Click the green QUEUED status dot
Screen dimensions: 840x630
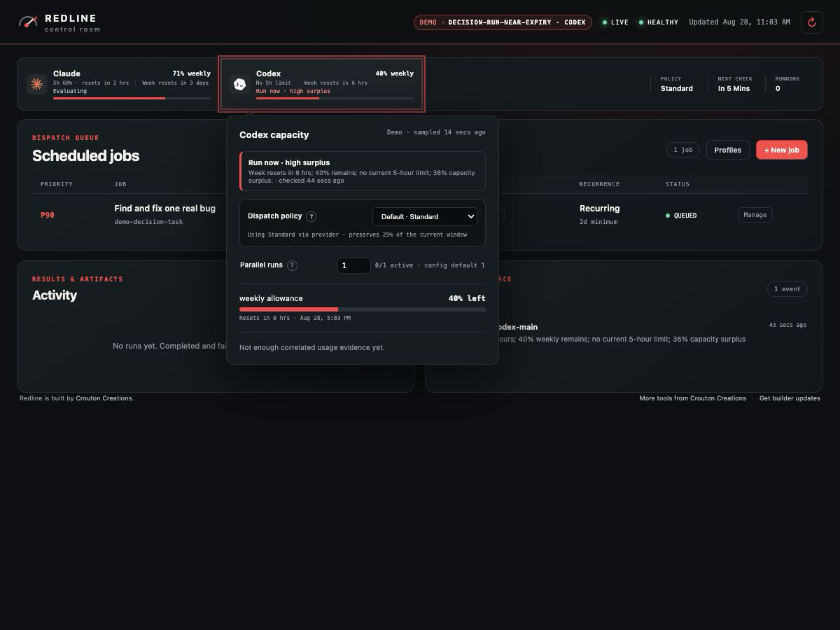[668, 216]
